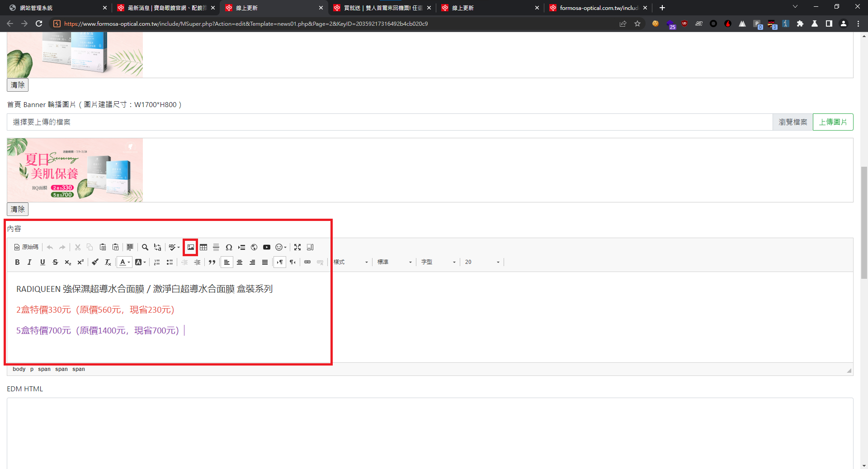Remove formatting from selected text
The image size is (868, 469).
point(108,262)
